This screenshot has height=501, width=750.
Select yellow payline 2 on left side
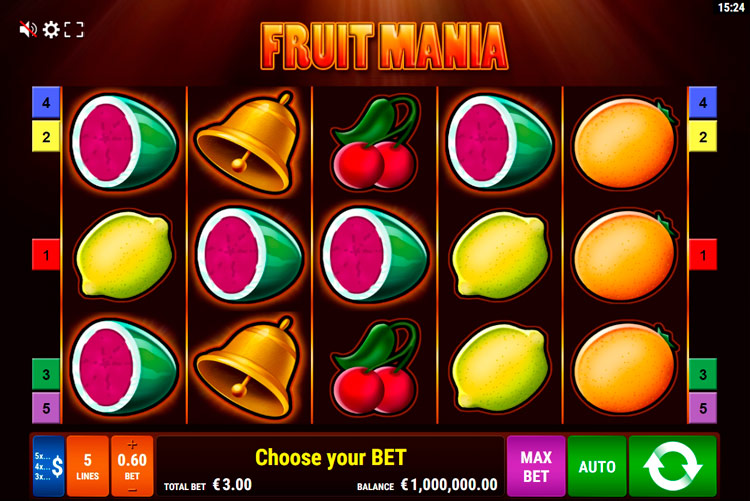click(x=46, y=136)
